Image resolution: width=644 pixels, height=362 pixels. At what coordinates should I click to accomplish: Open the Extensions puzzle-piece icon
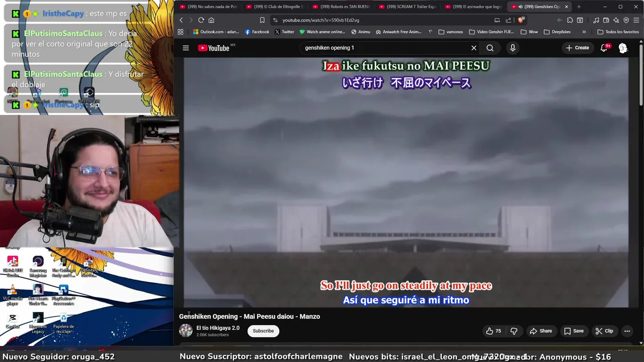point(570,20)
